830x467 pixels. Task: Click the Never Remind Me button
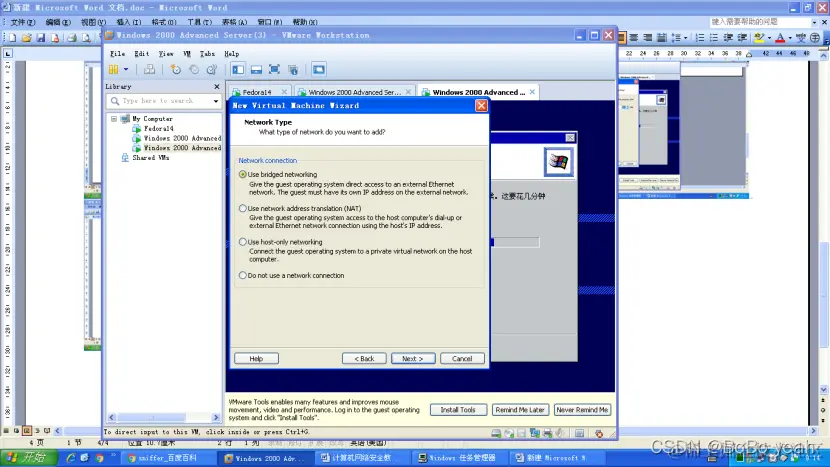click(x=582, y=410)
